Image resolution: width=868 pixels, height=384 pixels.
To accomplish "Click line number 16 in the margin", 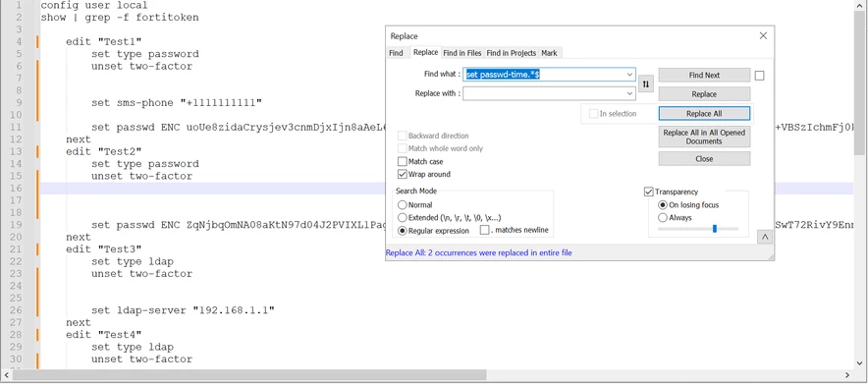I will (x=16, y=189).
